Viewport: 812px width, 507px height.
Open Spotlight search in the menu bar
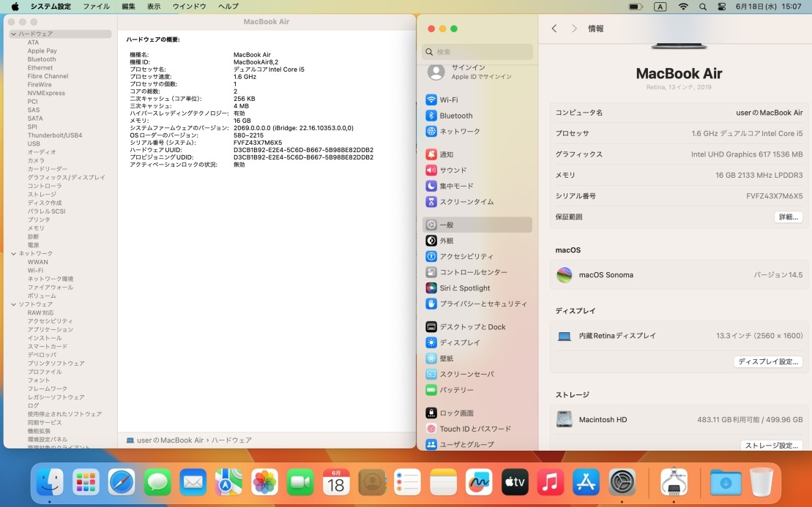coord(703,7)
